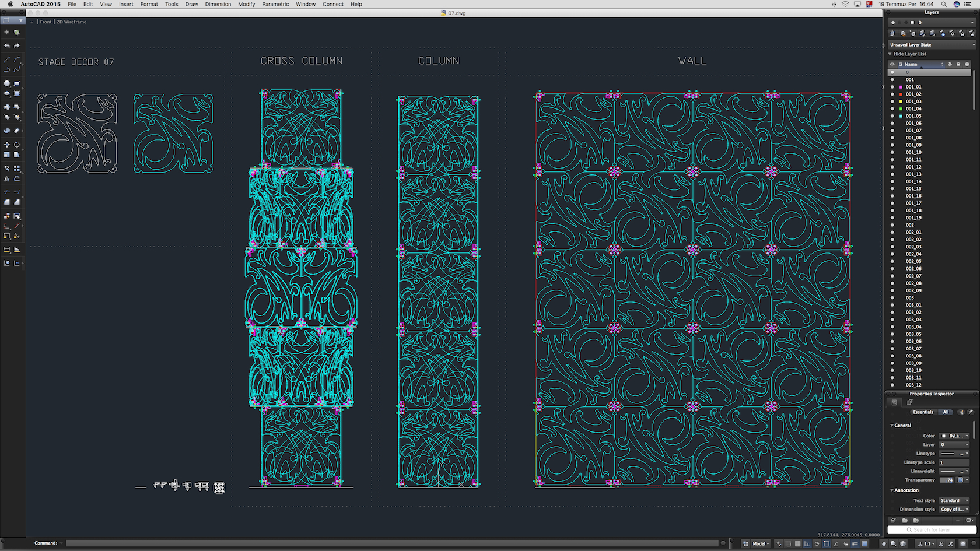This screenshot has width=980, height=551.
Task: Click the yellow color swatch of layer 001_03
Action: pyautogui.click(x=901, y=101)
